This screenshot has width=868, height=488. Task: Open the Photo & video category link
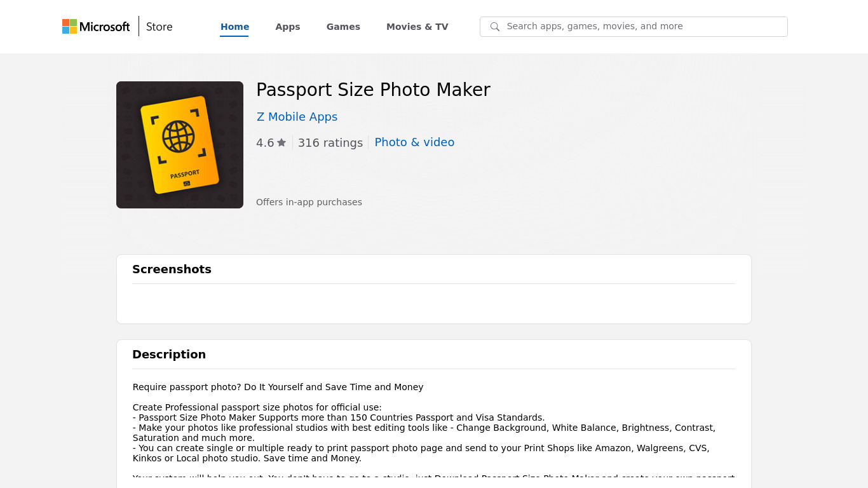414,142
